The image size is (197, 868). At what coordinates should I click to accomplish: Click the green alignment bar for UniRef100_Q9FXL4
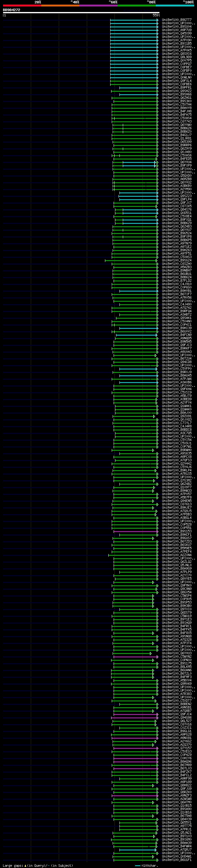tap(134, 81)
